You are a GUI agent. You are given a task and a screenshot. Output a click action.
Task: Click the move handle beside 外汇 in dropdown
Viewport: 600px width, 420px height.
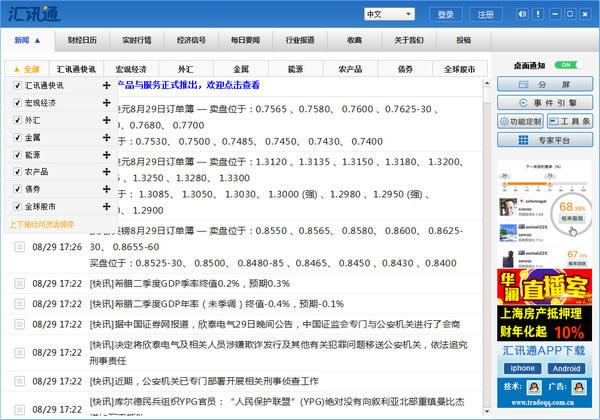coord(106,120)
